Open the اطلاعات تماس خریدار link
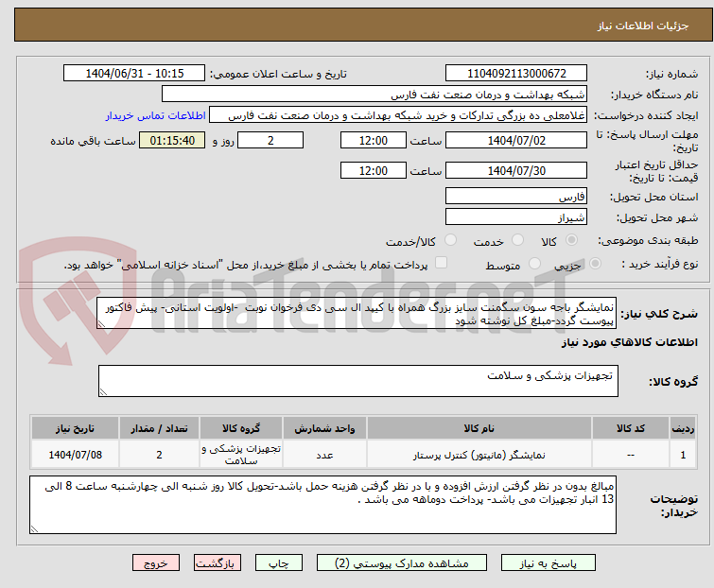 pyautogui.click(x=156, y=115)
